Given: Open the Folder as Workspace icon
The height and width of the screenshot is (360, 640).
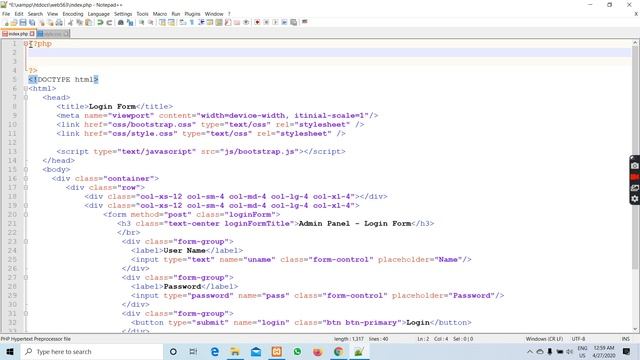Looking at the screenshot, I should click(237, 22).
